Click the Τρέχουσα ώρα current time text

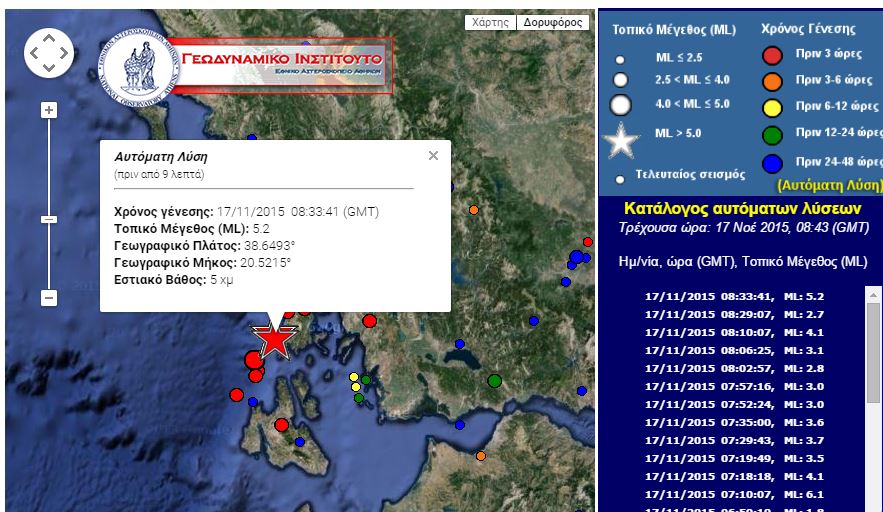743,228
